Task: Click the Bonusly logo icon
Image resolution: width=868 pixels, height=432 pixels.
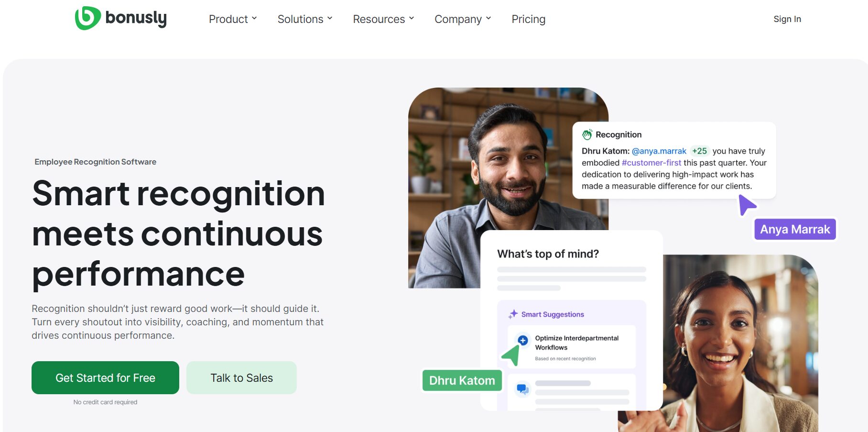Action: [87, 18]
